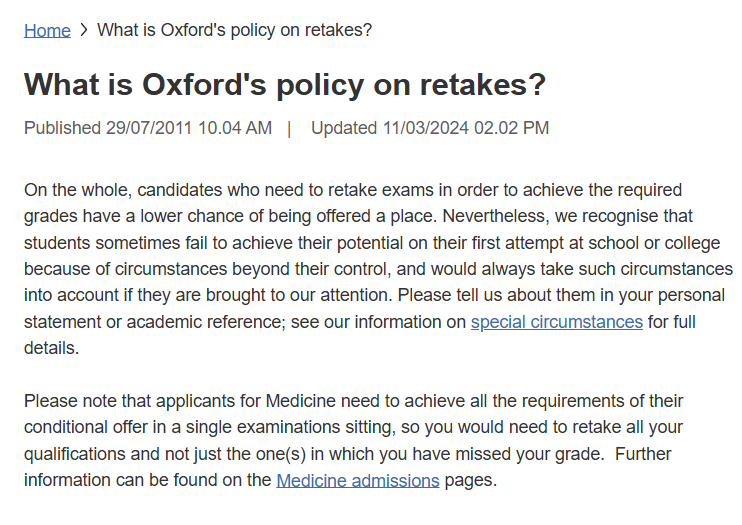Viewport: 742px width, 525px height.
Task: Click the 10.04 AM published time
Action: (x=235, y=128)
